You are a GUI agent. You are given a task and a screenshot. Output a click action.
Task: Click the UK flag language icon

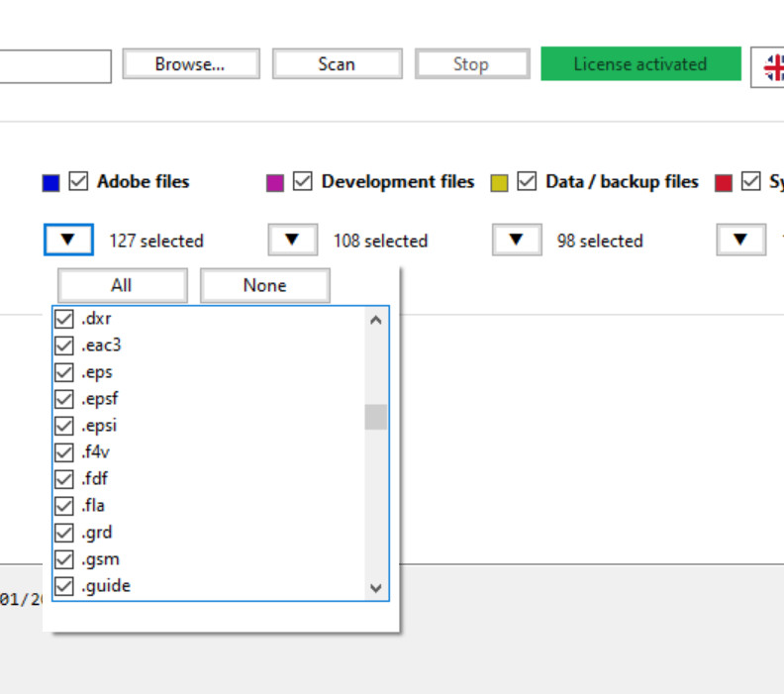[771, 66]
